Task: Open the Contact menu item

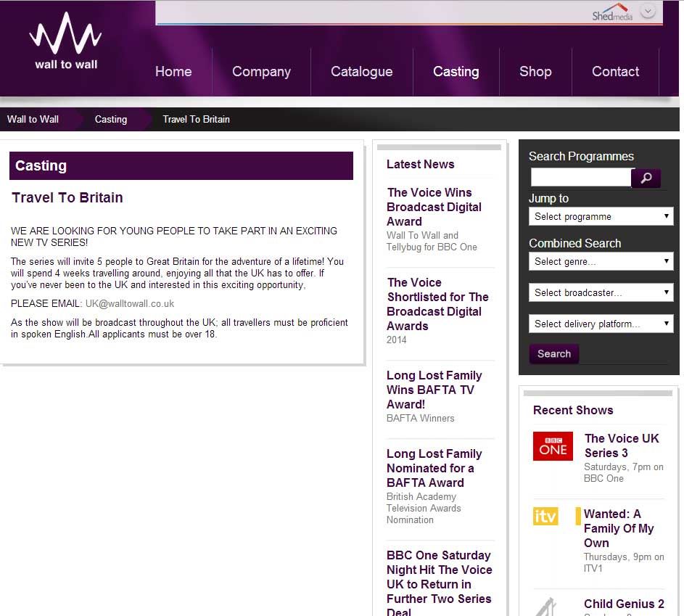Action: pos(615,71)
